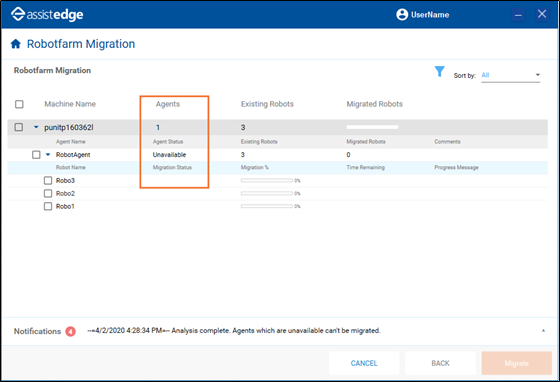This screenshot has width=560, height=382.
Task: Select the RobotAgent checkbox
Action: [x=36, y=155]
